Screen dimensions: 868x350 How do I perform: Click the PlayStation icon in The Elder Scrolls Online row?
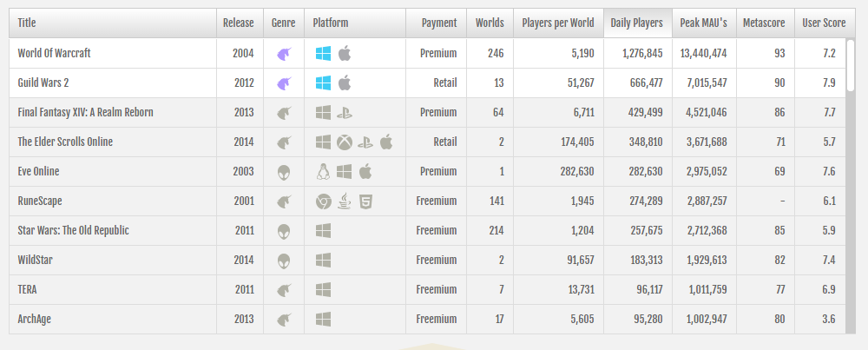point(365,142)
